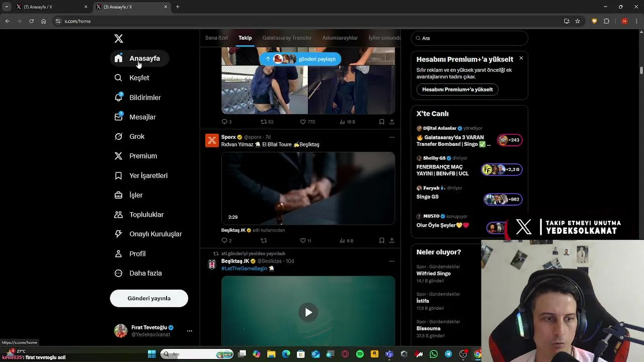Viewport: 644px width, 362px height.
Task: Open the Keşfet explore page
Action: point(132,78)
